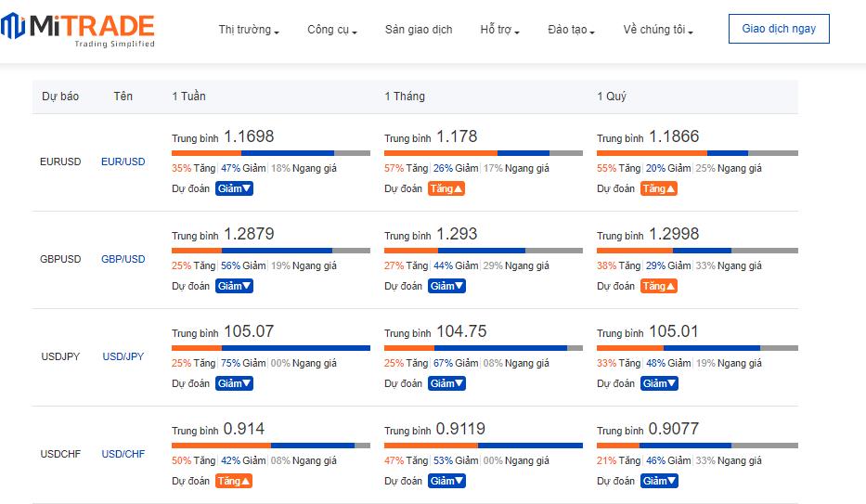Click USD/CHF 1 Tuần Tăng forecast badge
This screenshot has width=866, height=504.
coord(234,481)
